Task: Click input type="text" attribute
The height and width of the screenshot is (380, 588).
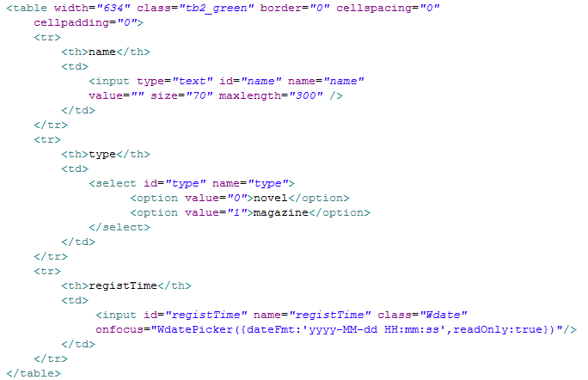Action: coord(175,81)
